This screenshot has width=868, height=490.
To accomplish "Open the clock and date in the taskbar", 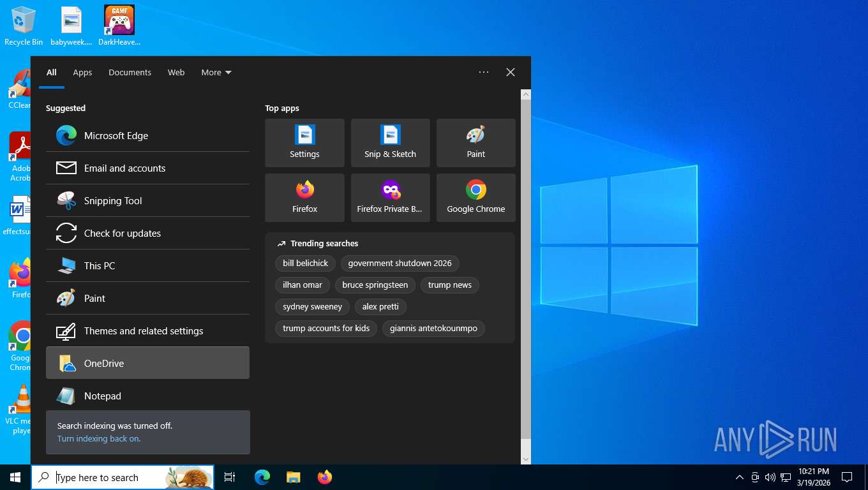I will pos(814,477).
